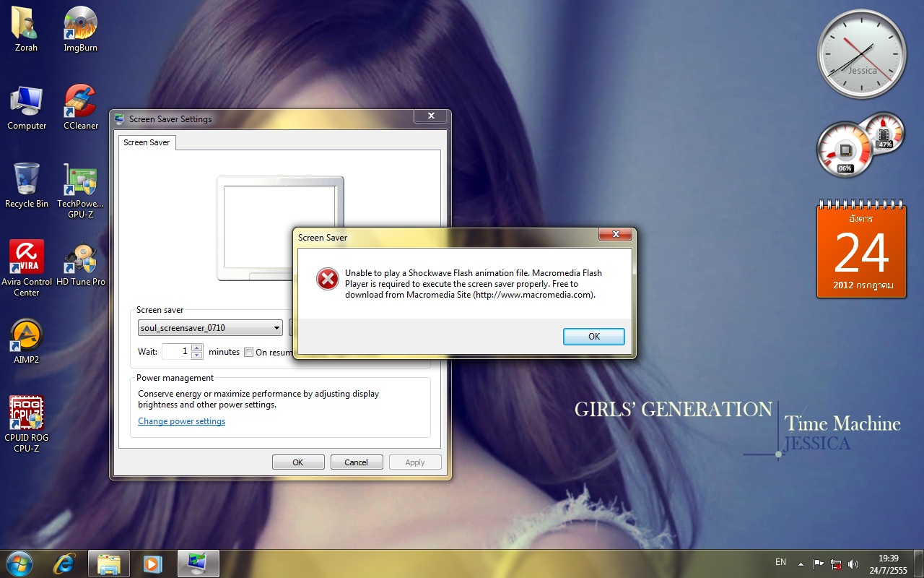
Task: Close the Screen Saver Settings window
Action: pyautogui.click(x=431, y=116)
